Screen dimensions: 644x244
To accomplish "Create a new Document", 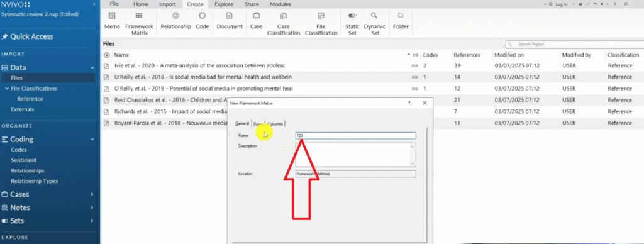I will [230, 21].
